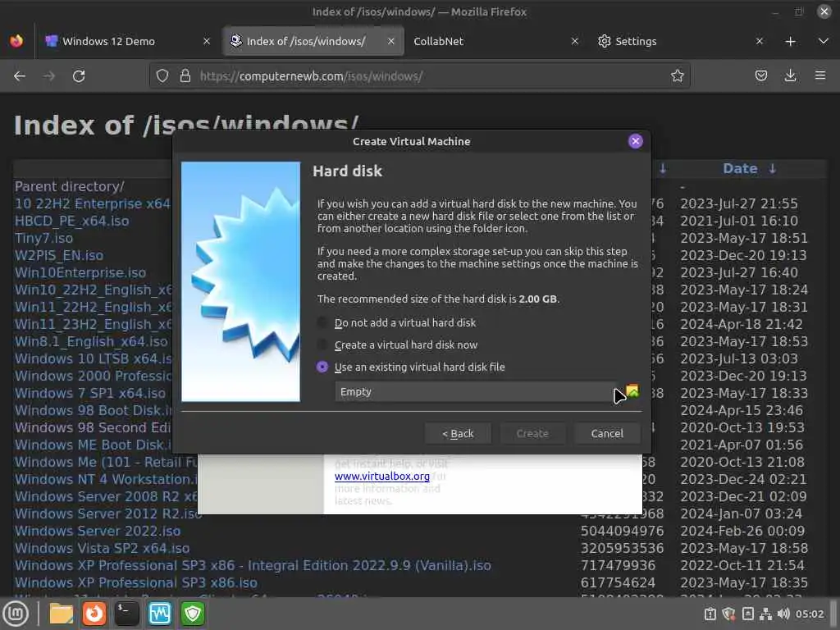Open update manager shield tray icon
The width and height of the screenshot is (840, 630).
728,614
